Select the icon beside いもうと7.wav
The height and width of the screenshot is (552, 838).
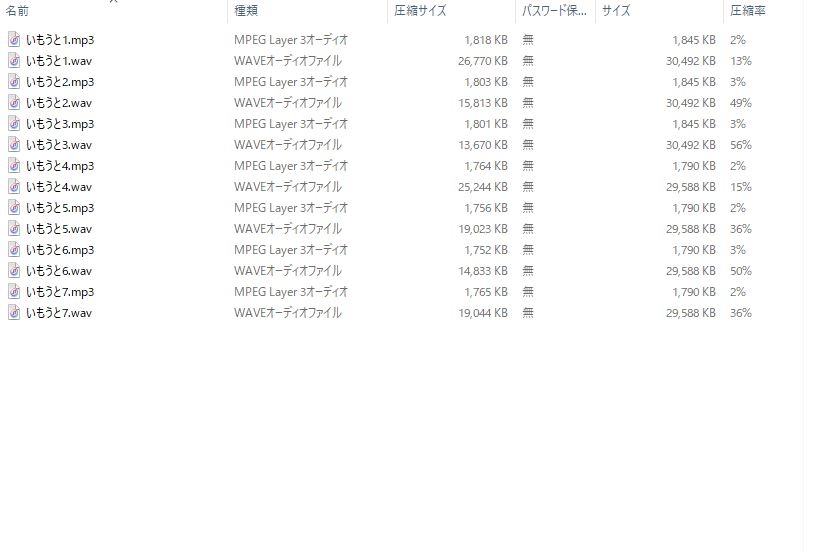coord(14,313)
